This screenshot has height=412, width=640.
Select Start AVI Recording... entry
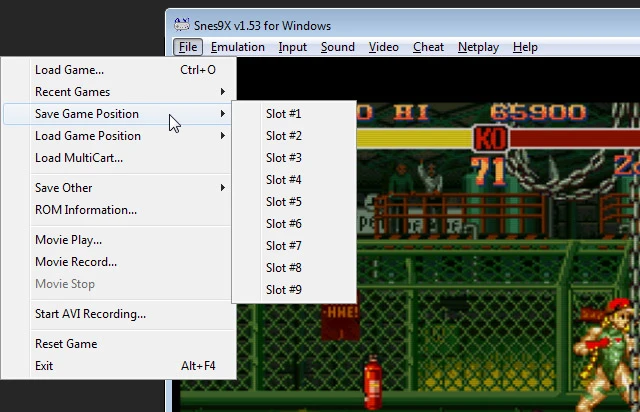pos(118,314)
